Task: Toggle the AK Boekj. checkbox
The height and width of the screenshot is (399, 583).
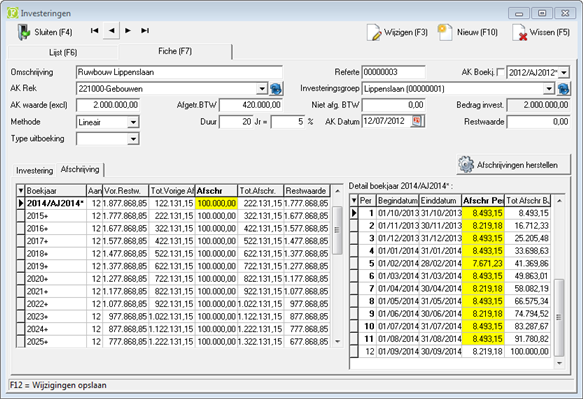Action: point(501,72)
